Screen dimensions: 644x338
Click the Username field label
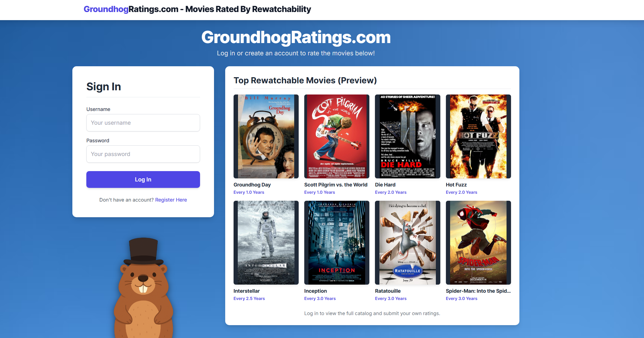[98, 109]
